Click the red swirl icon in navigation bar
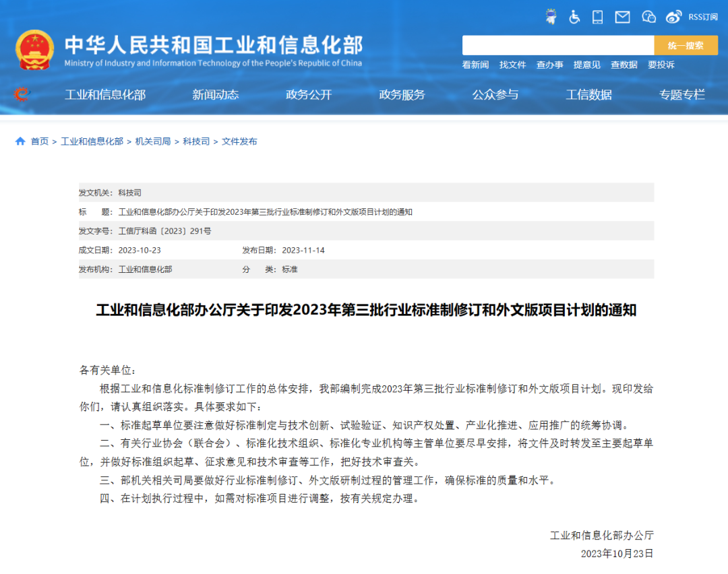This screenshot has width=728, height=574. click(22, 94)
